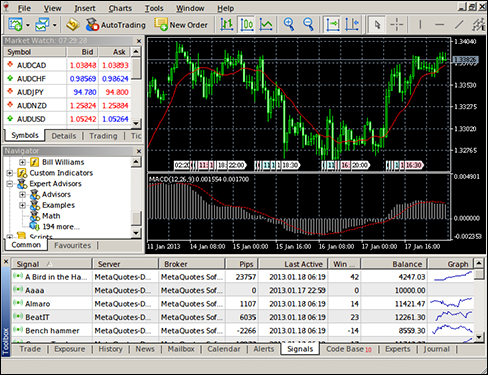Image resolution: width=488 pixels, height=375 pixels.
Task: Sort signals by Balance column
Action: (x=394, y=264)
